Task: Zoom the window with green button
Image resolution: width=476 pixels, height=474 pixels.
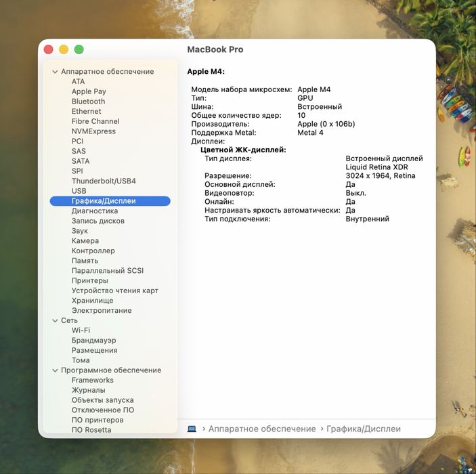Action: (79, 49)
